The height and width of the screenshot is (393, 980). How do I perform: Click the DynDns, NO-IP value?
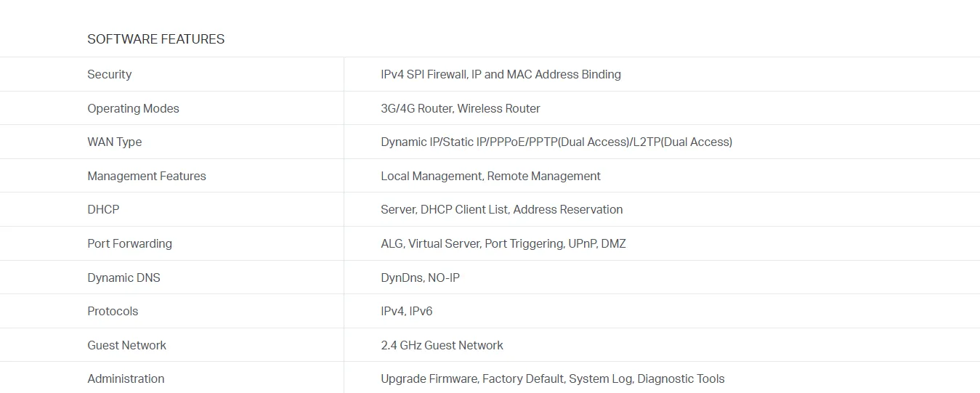(420, 277)
